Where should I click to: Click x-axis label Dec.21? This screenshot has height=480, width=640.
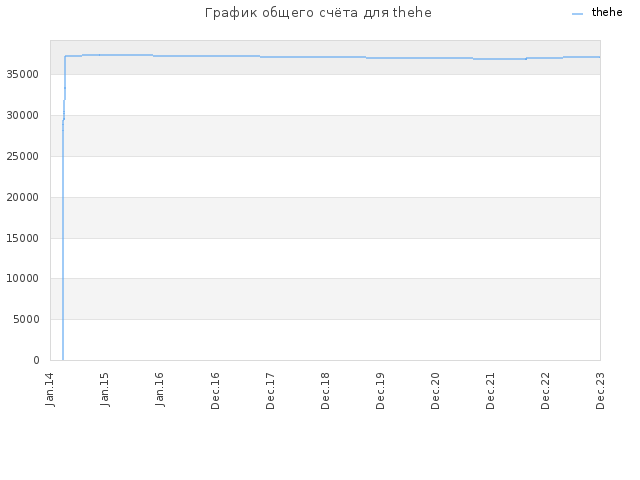point(490,391)
